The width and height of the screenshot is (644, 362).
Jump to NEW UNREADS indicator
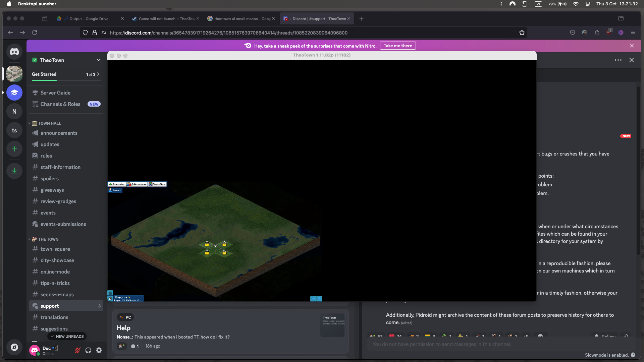tap(67, 336)
